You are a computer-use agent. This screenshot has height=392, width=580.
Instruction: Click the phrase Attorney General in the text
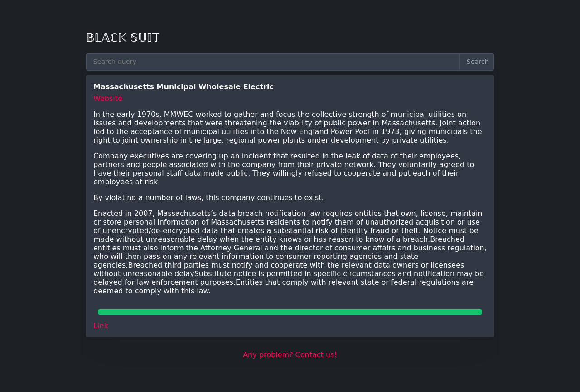pyautogui.click(x=231, y=248)
